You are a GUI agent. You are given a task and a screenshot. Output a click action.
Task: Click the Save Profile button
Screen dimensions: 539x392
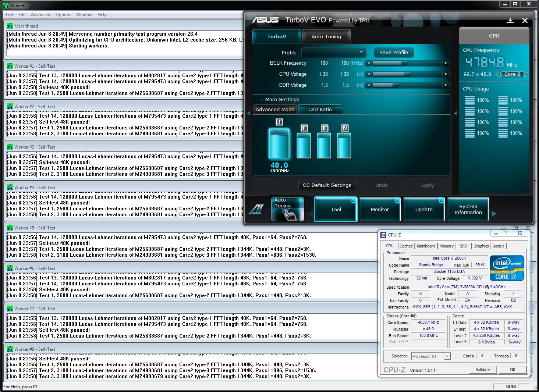(394, 52)
